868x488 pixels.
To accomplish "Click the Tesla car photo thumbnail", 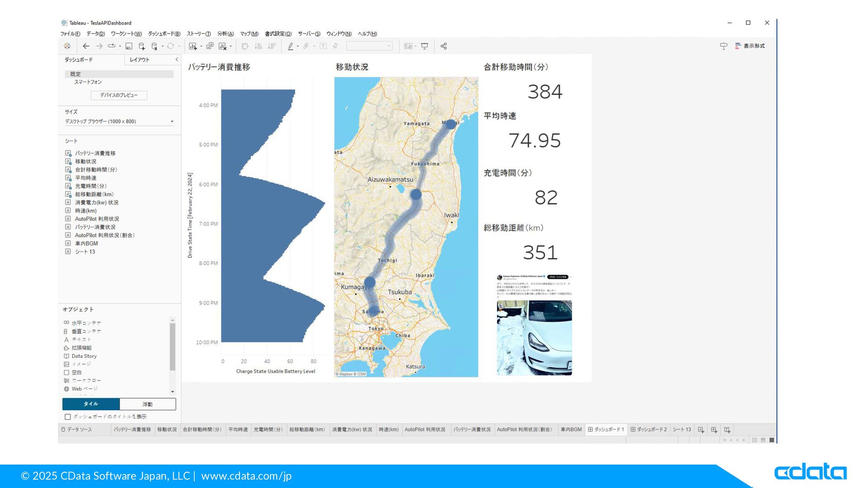I will click(534, 338).
